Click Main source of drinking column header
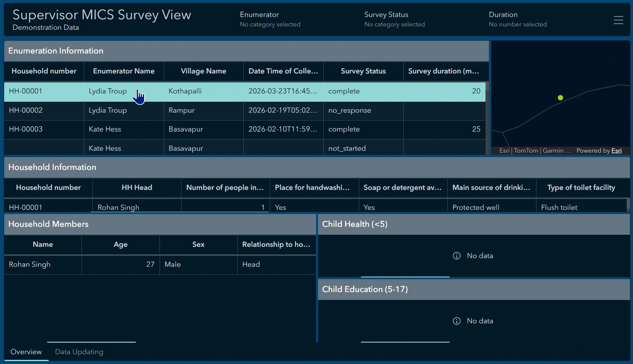Image resolution: width=633 pixels, height=364 pixels. (491, 188)
